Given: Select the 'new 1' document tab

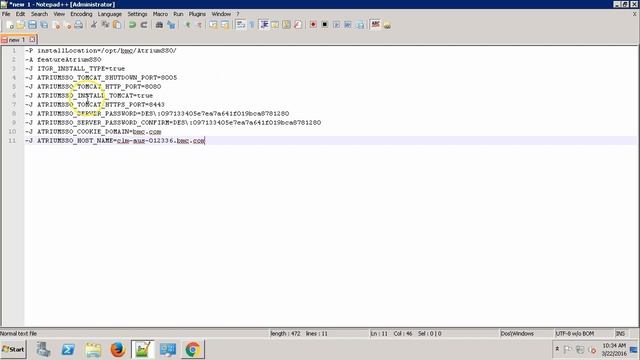Looking at the screenshot, I should pyautogui.click(x=16, y=40).
